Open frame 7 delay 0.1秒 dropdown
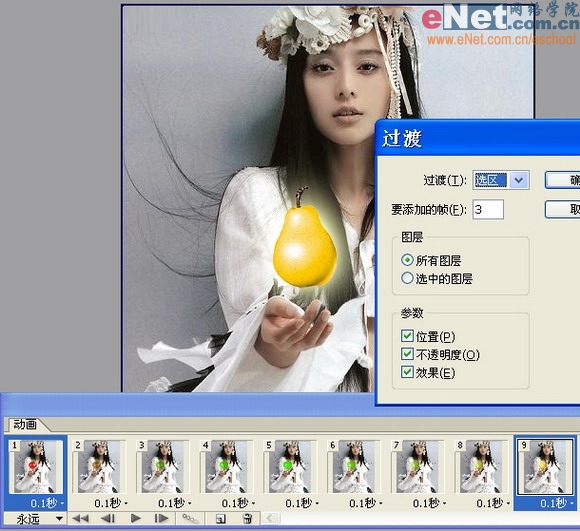The width and height of the screenshot is (580, 531). tap(429, 503)
